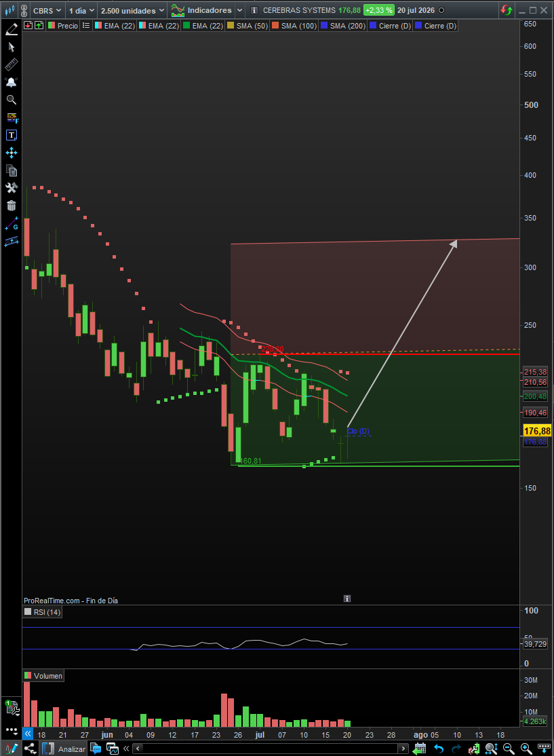Click the redo arrow
The image size is (554, 756).
click(x=456, y=749)
